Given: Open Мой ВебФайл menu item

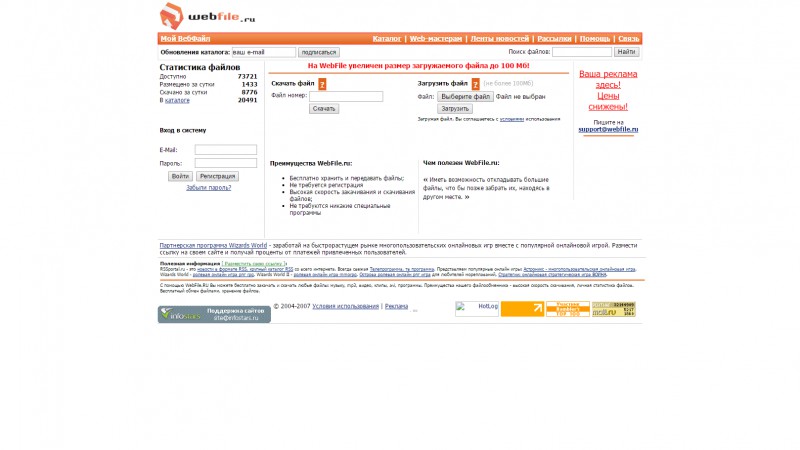Looking at the screenshot, I should pos(185,38).
